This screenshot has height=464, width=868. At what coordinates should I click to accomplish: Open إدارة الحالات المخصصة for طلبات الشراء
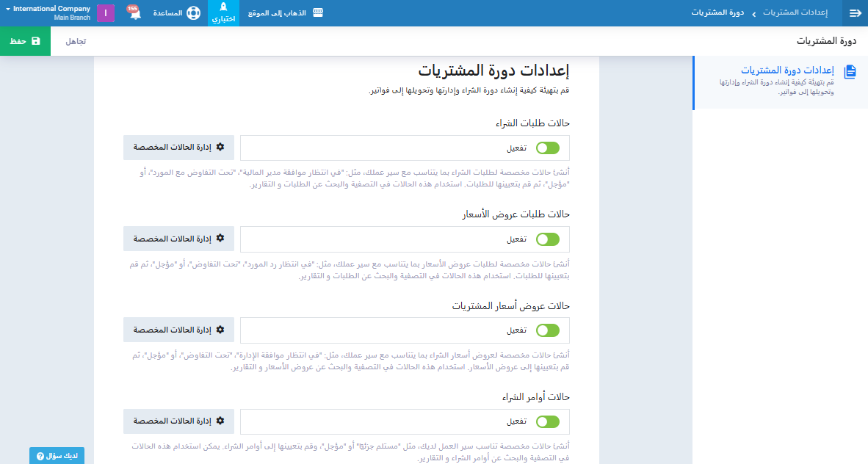[x=178, y=148]
